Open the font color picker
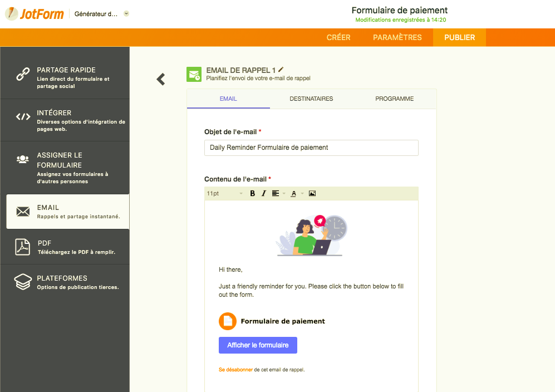The width and height of the screenshot is (555, 392). (294, 193)
